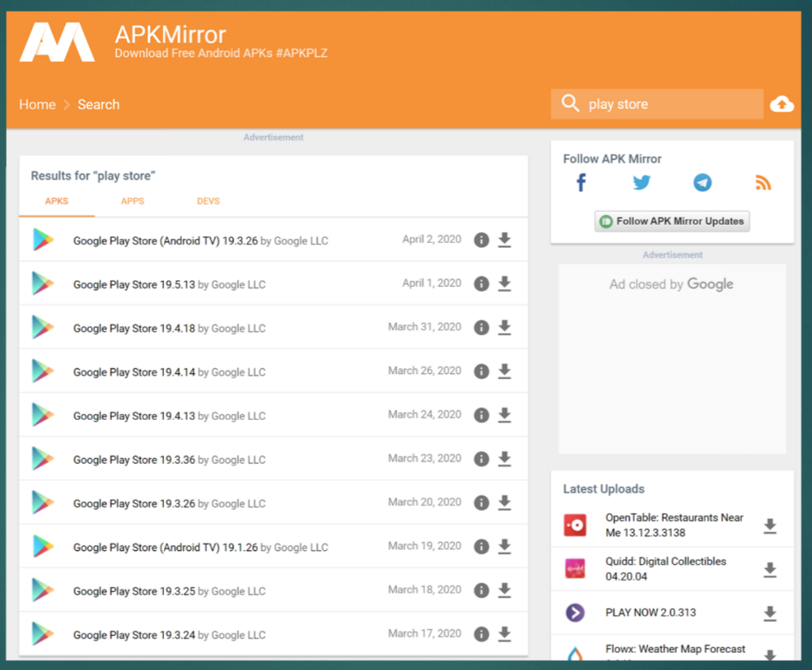Open Flowx: Weather Map Forecast link

675,649
